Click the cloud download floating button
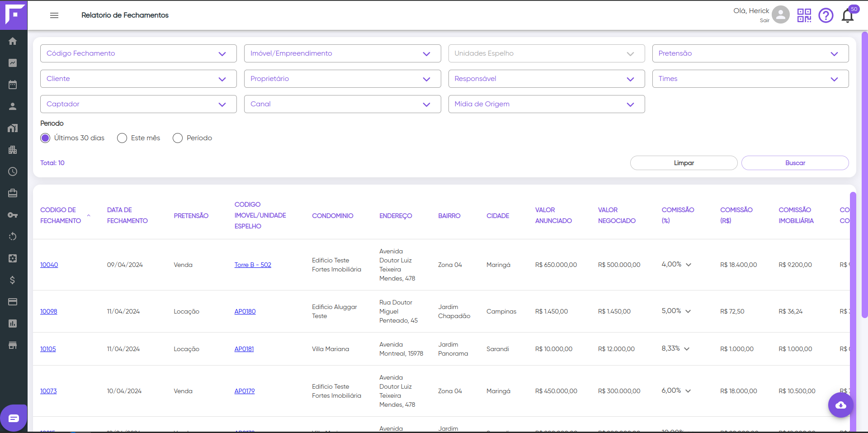Viewport: 868px width, 433px height. pos(840,405)
